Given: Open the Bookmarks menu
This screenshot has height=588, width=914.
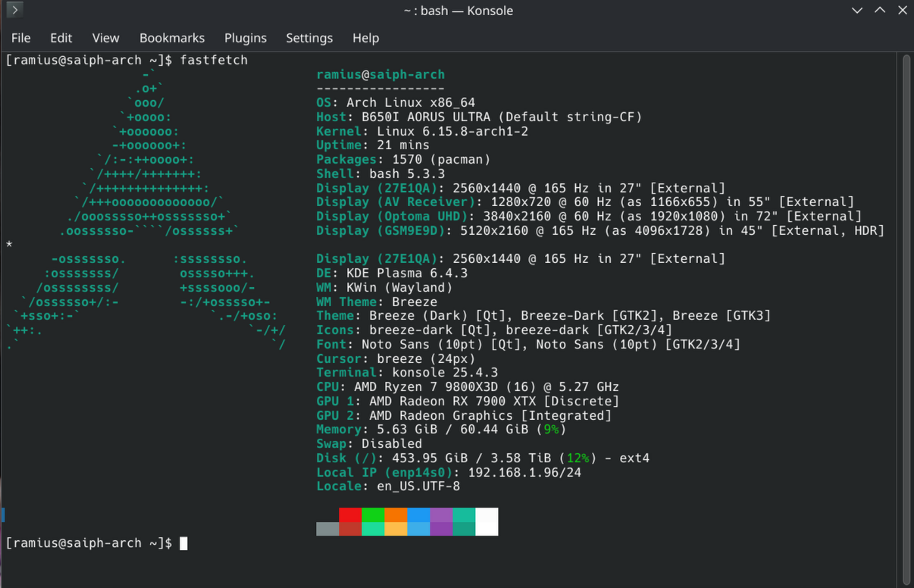Looking at the screenshot, I should [x=172, y=38].
